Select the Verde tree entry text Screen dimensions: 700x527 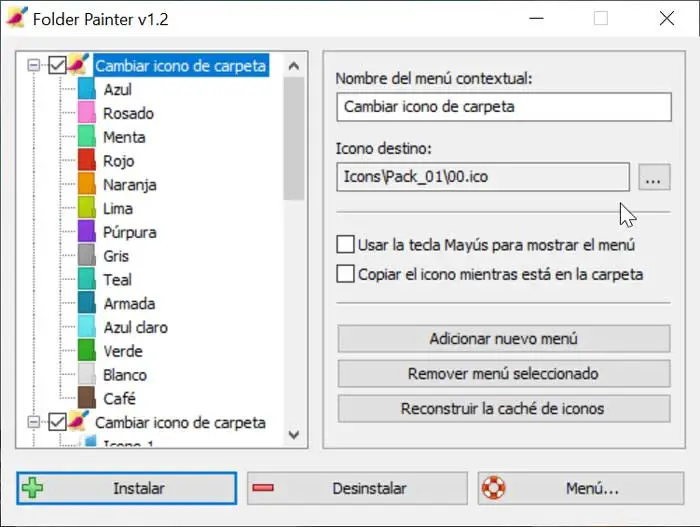pos(123,351)
